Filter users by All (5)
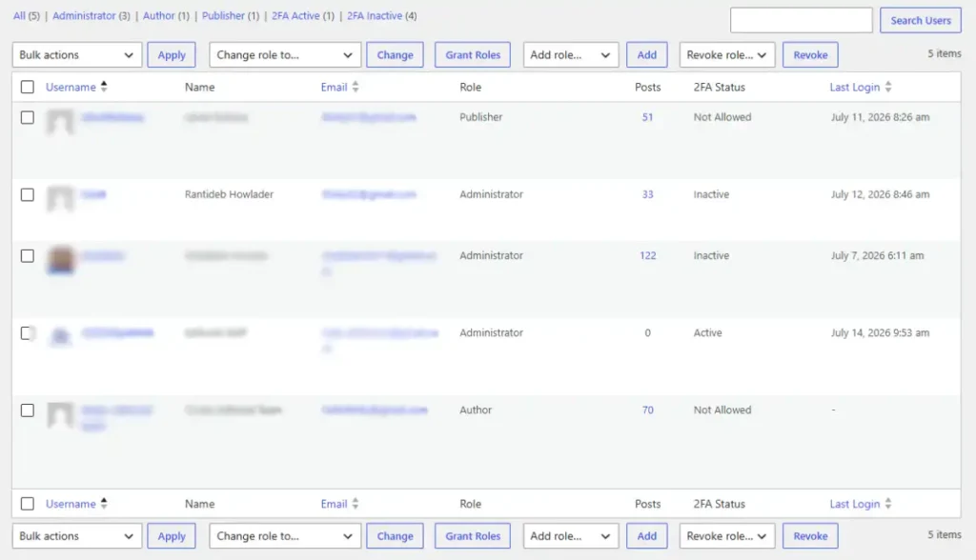Viewport: 976px width, 560px height. [x=26, y=15]
